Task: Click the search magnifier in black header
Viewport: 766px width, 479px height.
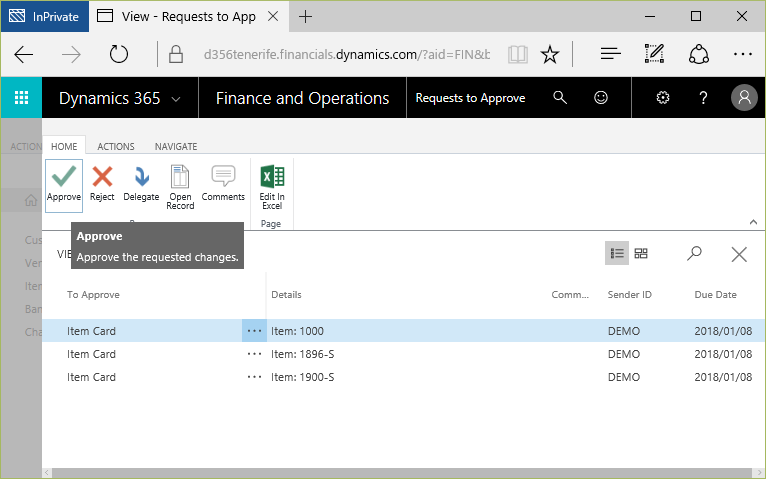Action: pos(560,98)
